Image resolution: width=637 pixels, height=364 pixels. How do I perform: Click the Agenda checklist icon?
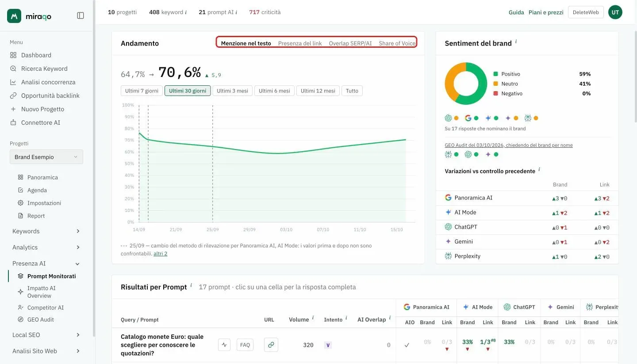pos(20,190)
